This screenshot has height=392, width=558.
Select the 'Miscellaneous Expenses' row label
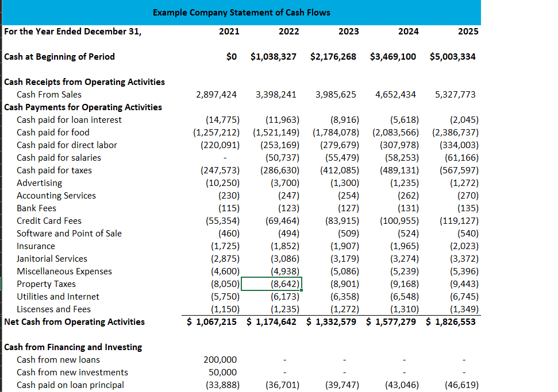[x=64, y=271]
